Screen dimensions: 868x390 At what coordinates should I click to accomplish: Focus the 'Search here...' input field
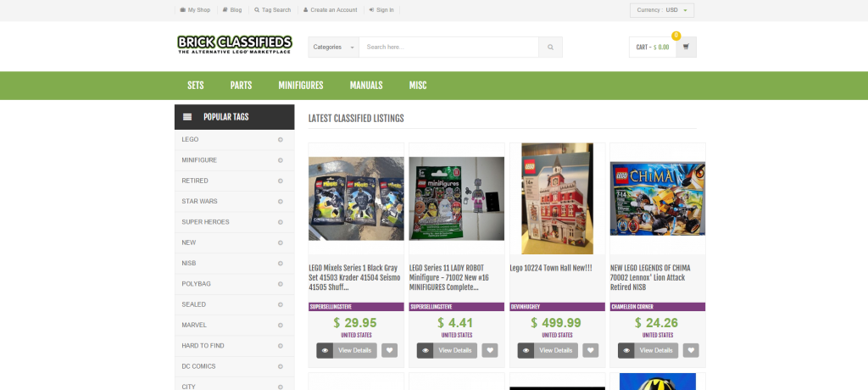(x=448, y=47)
